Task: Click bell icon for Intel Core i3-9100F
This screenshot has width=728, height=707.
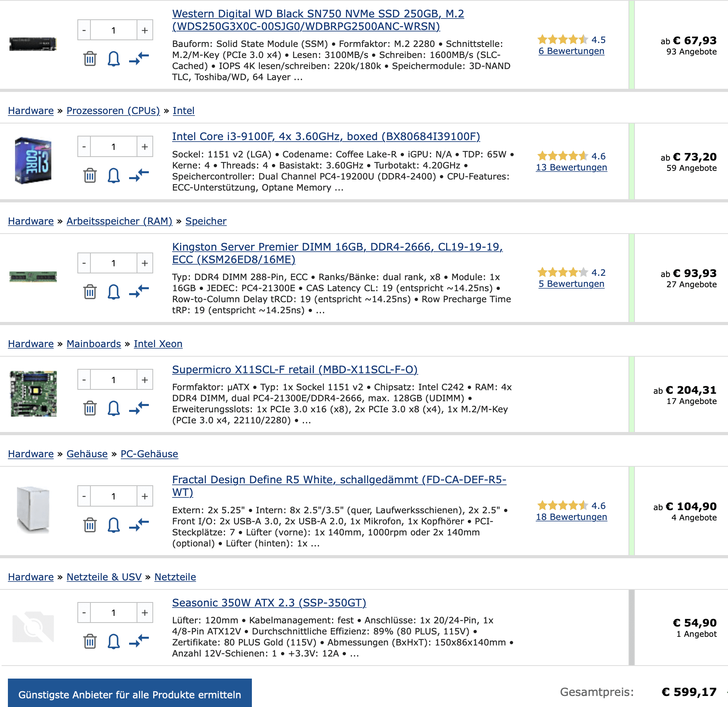Action: 114,175
